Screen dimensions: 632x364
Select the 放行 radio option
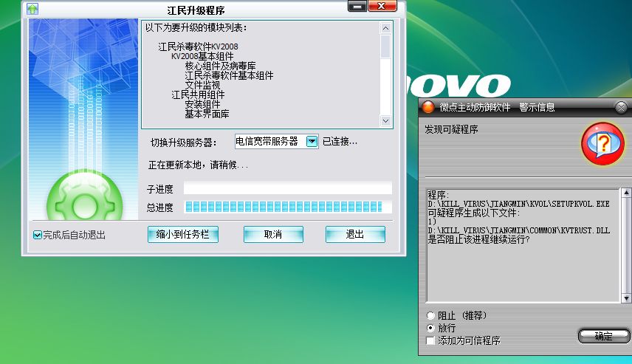click(x=431, y=328)
